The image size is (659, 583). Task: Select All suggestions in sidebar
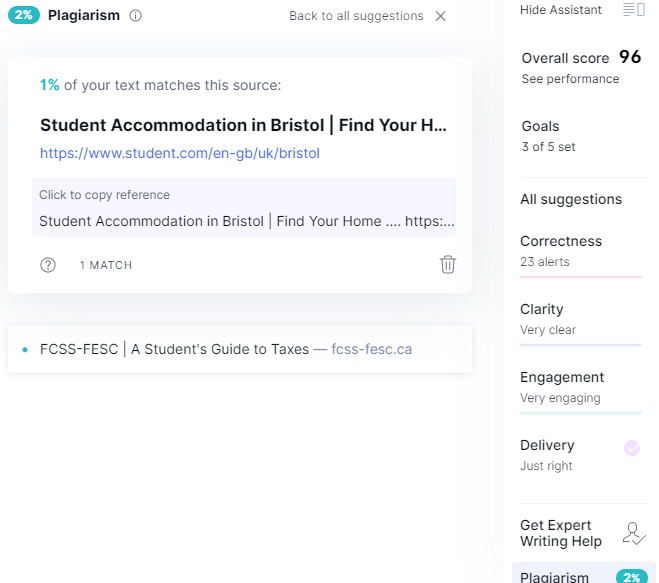click(571, 199)
